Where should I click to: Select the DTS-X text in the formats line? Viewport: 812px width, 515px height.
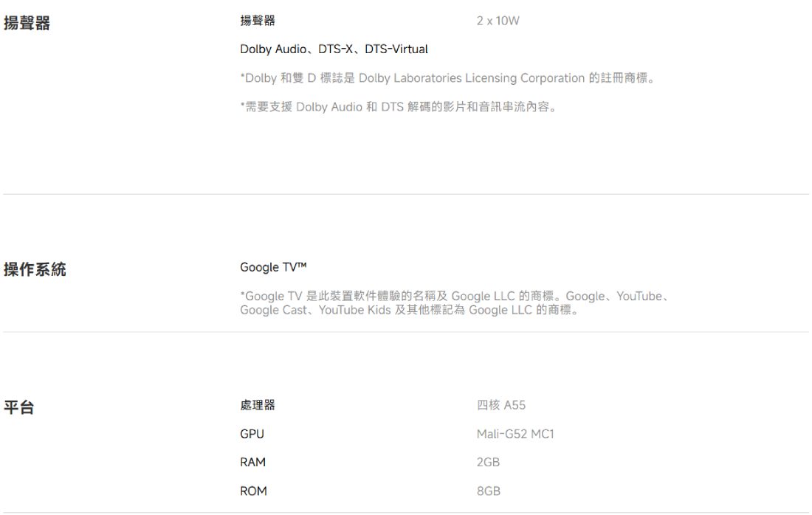click(335, 49)
